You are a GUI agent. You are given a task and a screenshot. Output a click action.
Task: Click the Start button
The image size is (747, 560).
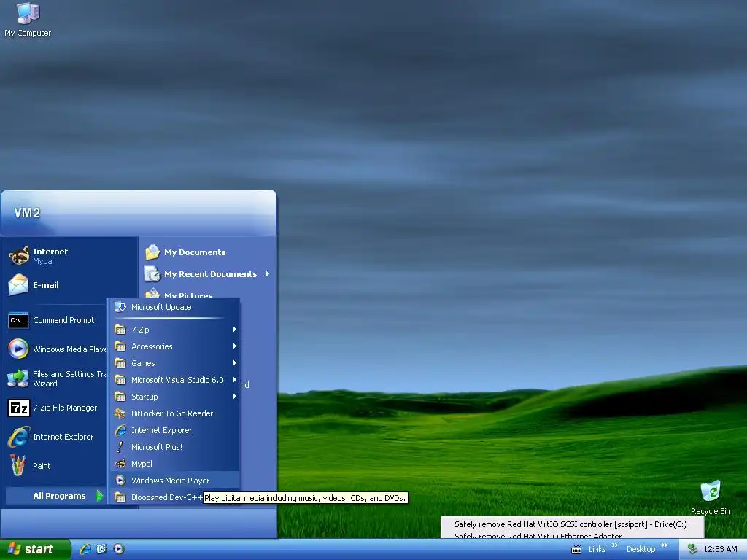pyautogui.click(x=36, y=549)
